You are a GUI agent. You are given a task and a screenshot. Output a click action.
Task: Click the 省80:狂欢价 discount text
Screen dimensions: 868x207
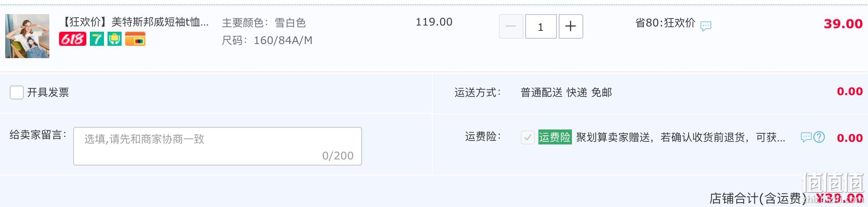tap(665, 23)
